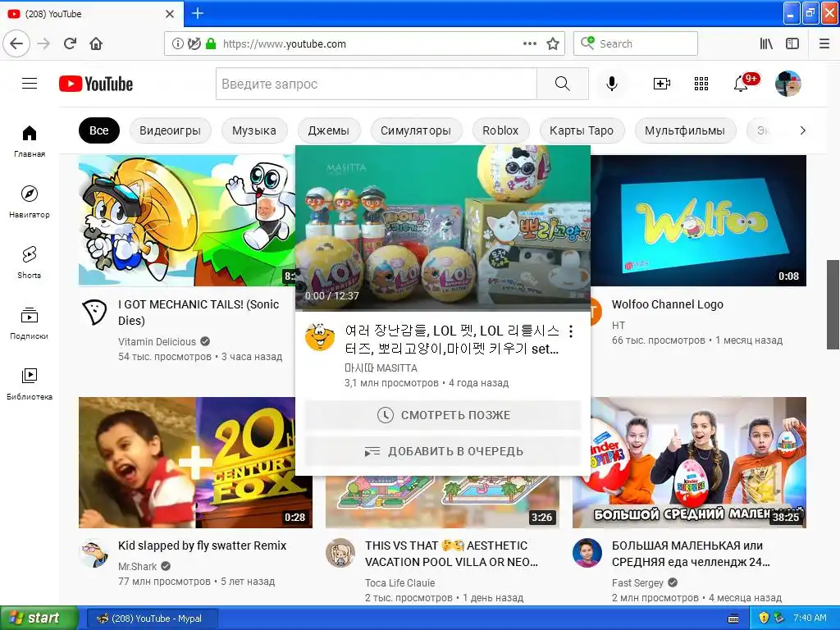Select the Мультфильмы filter chip

click(x=685, y=130)
